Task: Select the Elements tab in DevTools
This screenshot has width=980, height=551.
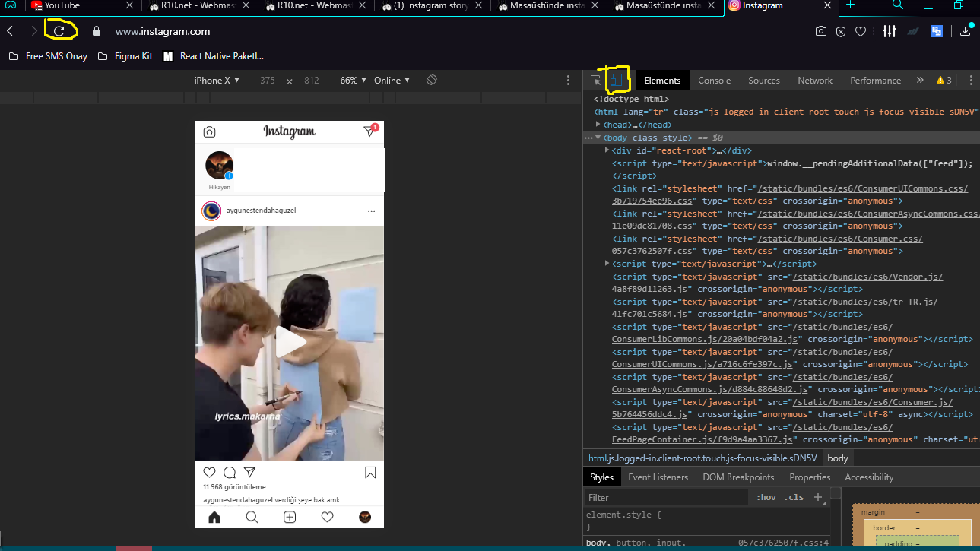Action: 662,80
